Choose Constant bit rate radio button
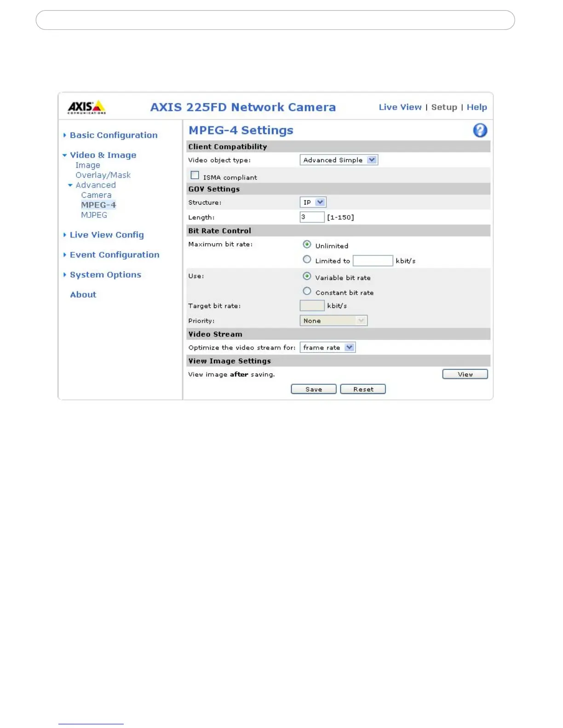 pyautogui.click(x=307, y=291)
